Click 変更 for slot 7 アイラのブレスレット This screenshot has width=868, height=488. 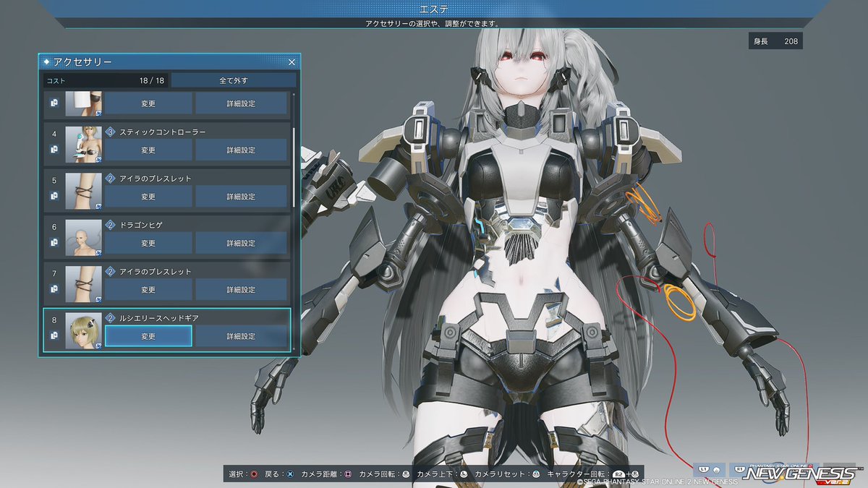pos(148,290)
